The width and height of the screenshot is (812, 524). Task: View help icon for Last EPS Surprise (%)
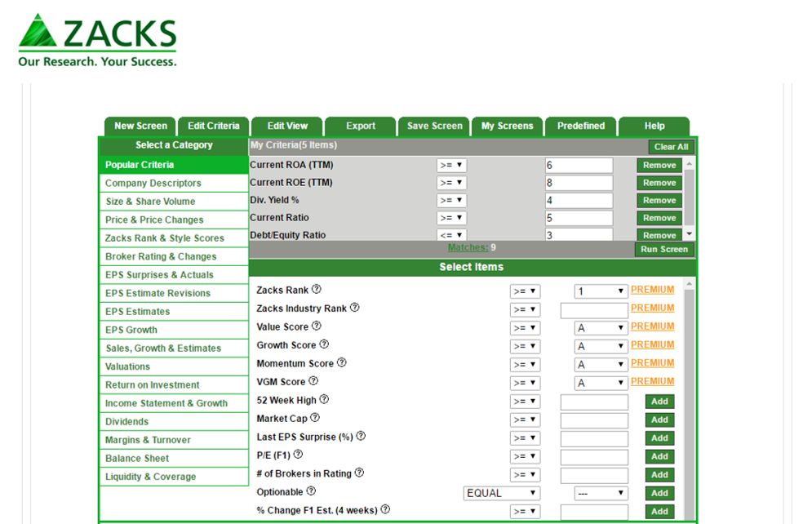[x=361, y=436]
